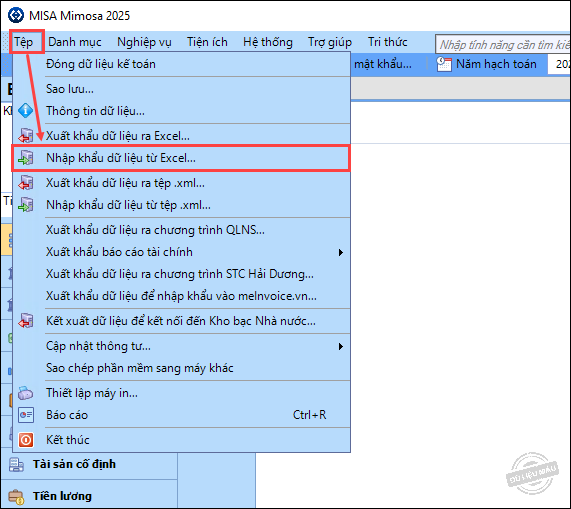Screen dimensions: 571x509
Task: Select Kết thúc to exit
Action: pyautogui.click(x=181, y=440)
